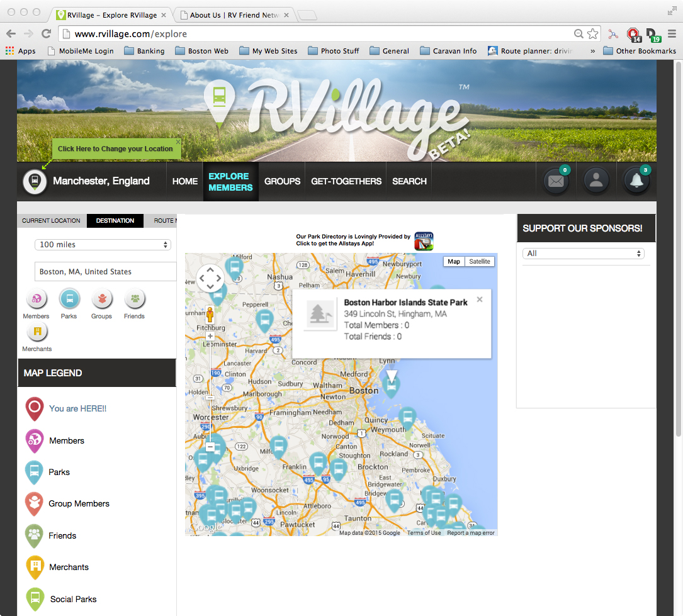Click Here to Change your Location
The image size is (683, 616).
point(115,149)
